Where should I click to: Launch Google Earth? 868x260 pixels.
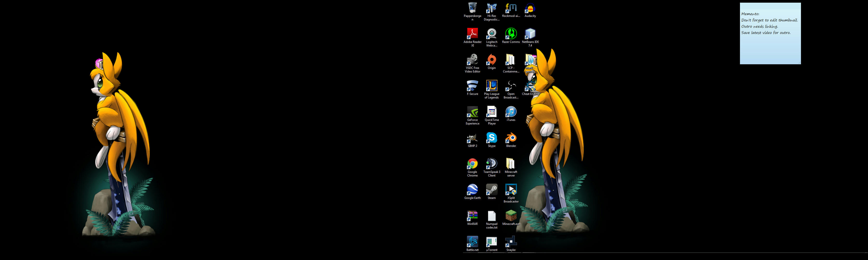(472, 192)
